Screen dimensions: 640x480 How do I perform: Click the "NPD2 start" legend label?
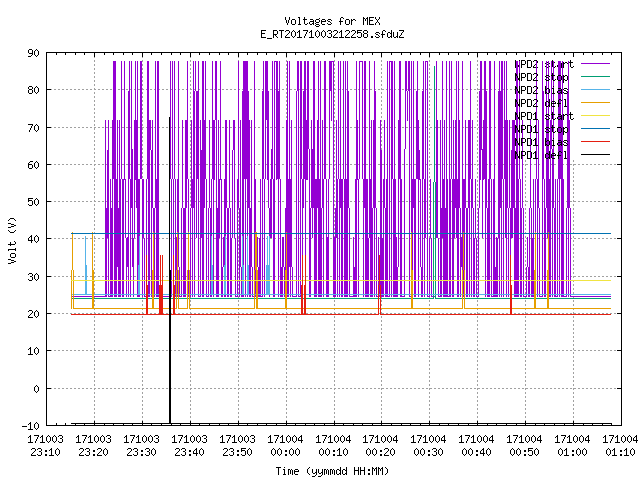coord(544,64)
